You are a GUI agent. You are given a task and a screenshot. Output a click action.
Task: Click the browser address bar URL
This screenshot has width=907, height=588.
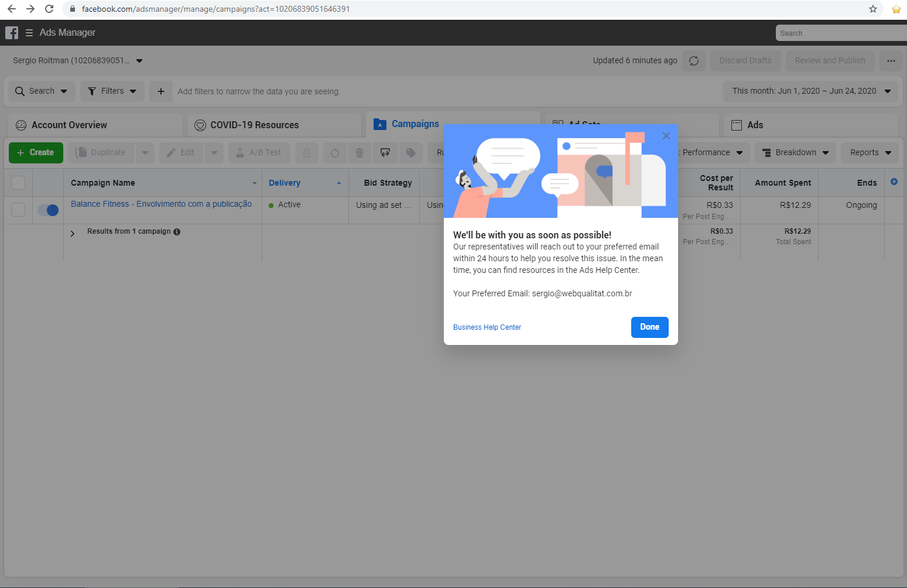click(x=215, y=9)
